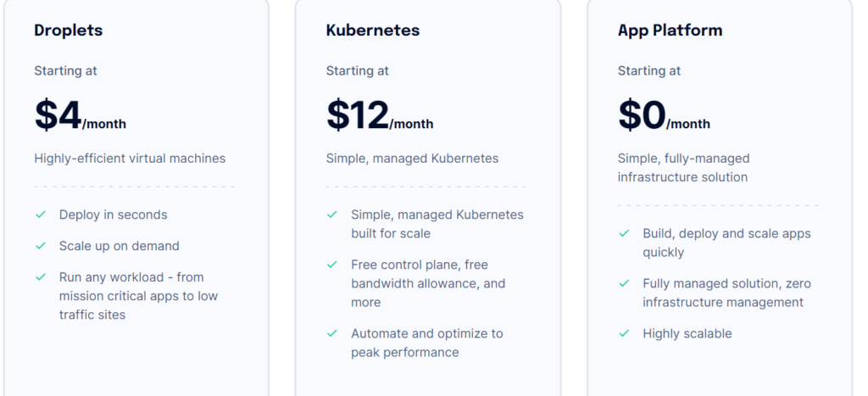
Task: Click checkmark beside Automate and optimize
Action: (x=332, y=333)
